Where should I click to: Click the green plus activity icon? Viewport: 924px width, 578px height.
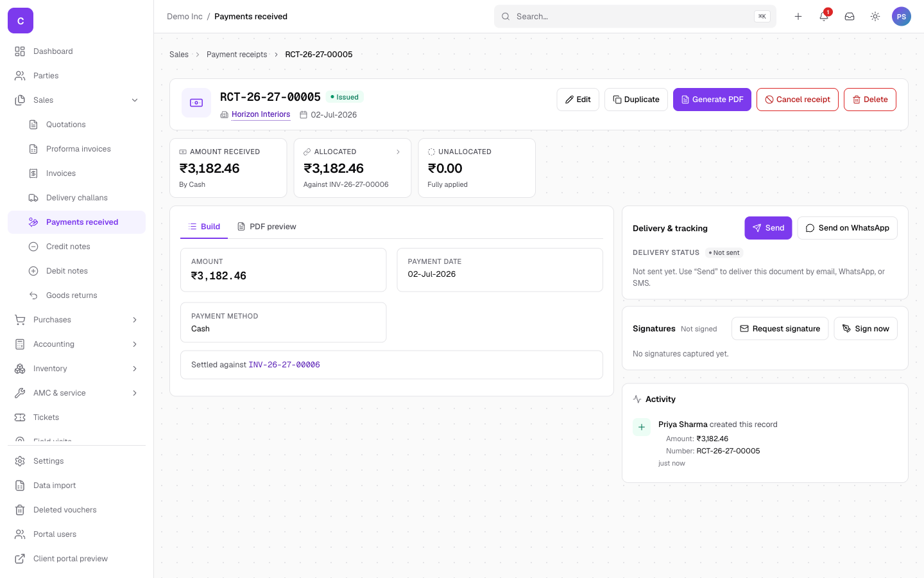pyautogui.click(x=642, y=427)
